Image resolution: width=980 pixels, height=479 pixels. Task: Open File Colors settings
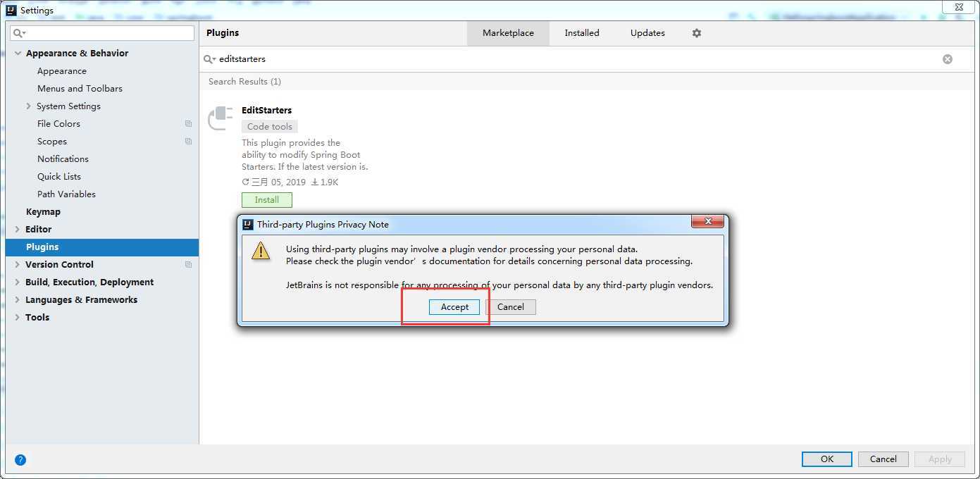pos(58,124)
